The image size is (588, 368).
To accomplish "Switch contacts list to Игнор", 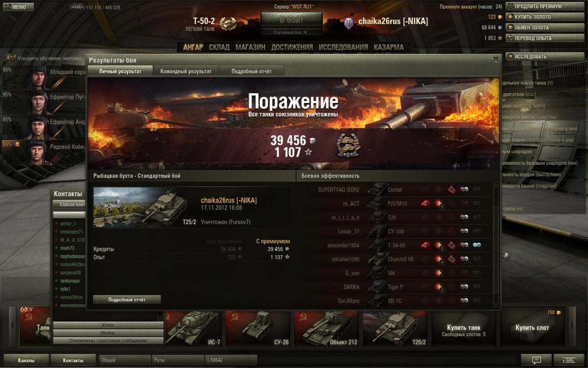I will pyautogui.click(x=108, y=333).
